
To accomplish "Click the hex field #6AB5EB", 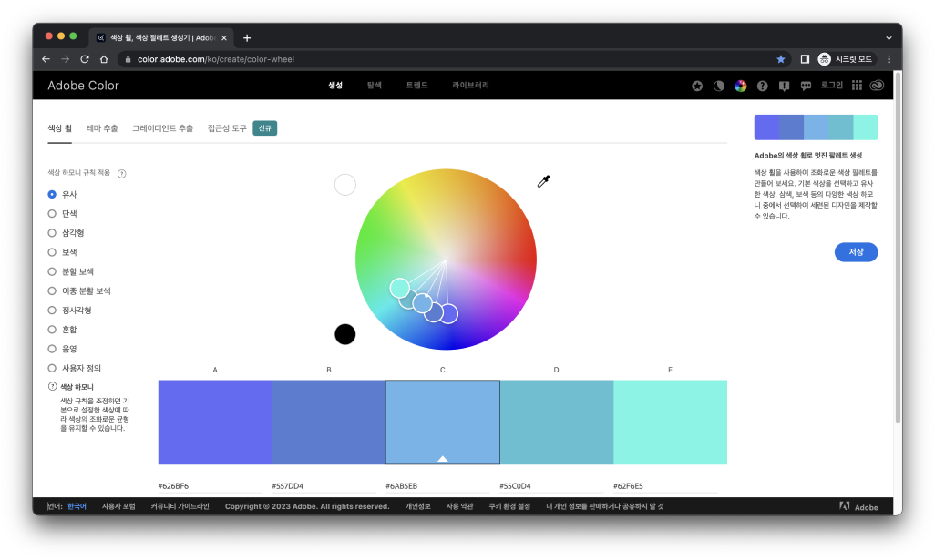I will tap(437, 486).
